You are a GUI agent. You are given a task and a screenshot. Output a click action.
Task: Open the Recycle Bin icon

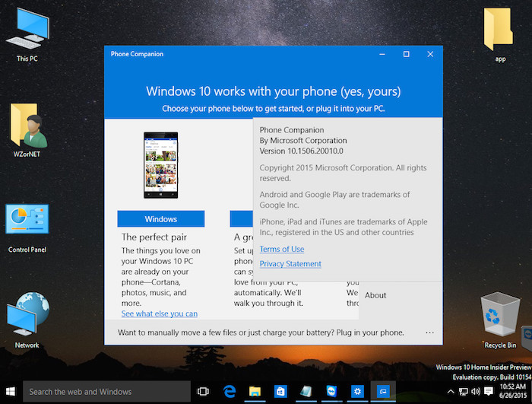[500, 320]
